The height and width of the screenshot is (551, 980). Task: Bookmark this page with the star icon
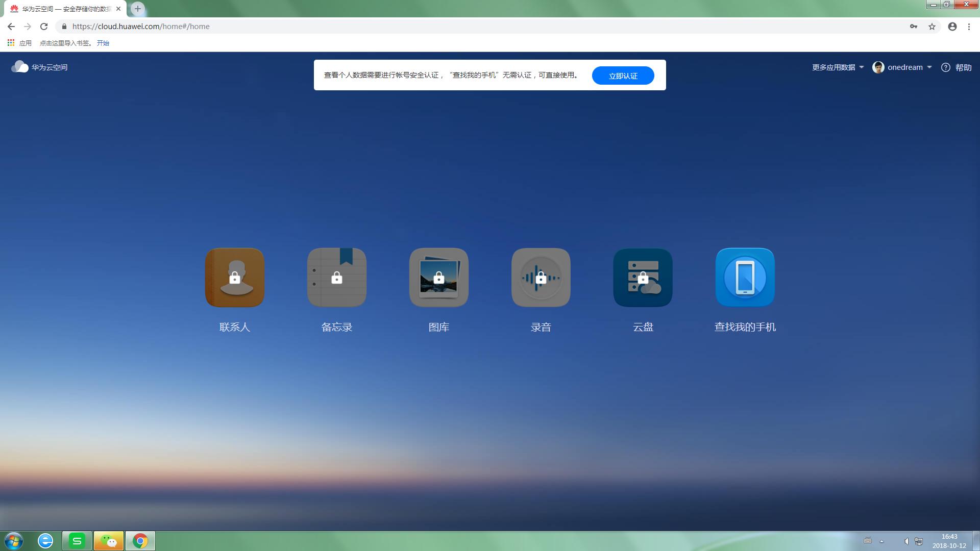tap(932, 27)
